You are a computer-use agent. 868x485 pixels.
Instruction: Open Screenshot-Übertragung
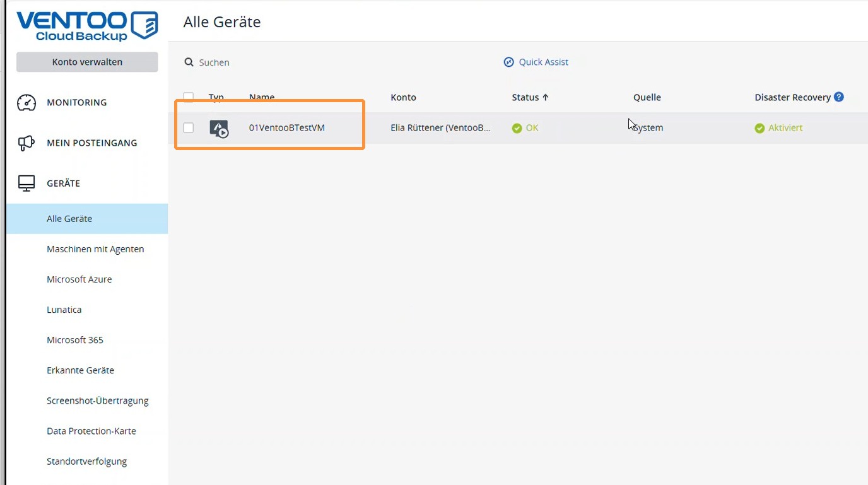click(x=98, y=400)
